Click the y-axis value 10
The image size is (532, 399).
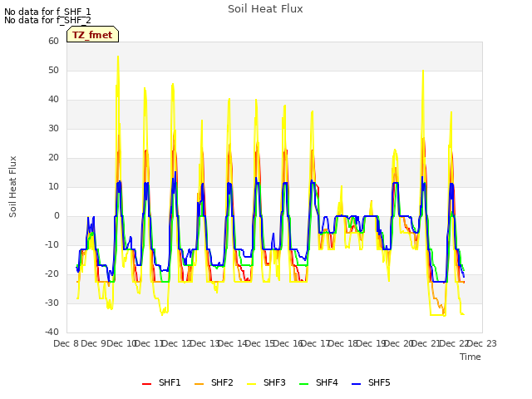pos(53,186)
